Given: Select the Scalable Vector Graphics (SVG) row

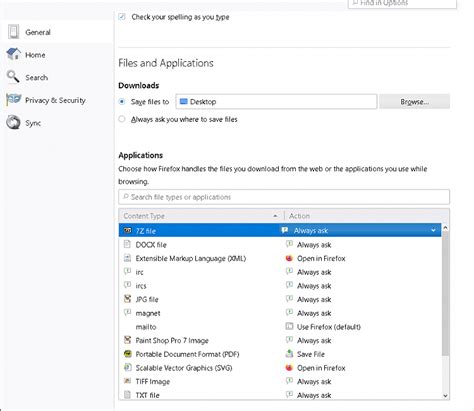Looking at the screenshot, I should (280, 368).
